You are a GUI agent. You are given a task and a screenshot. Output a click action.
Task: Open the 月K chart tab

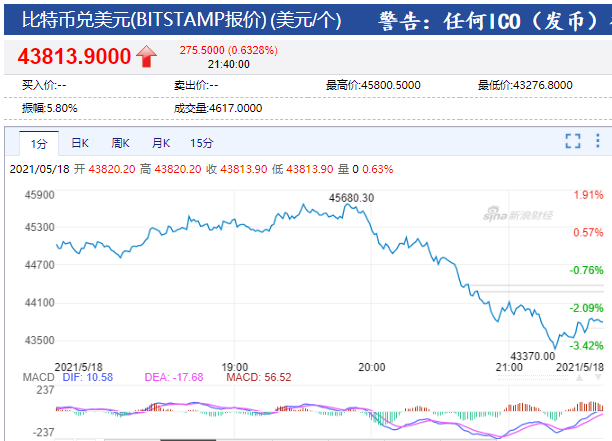coord(161,143)
